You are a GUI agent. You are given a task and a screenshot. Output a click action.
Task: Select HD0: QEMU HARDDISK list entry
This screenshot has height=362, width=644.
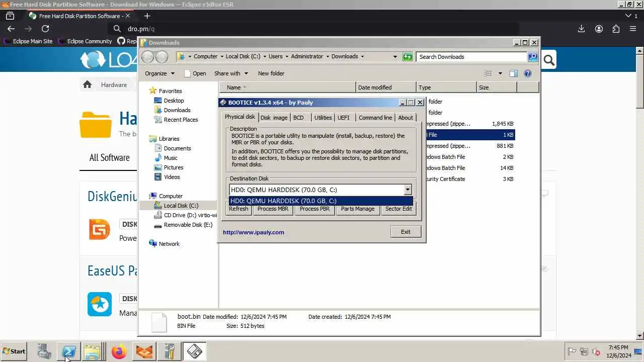(320, 201)
